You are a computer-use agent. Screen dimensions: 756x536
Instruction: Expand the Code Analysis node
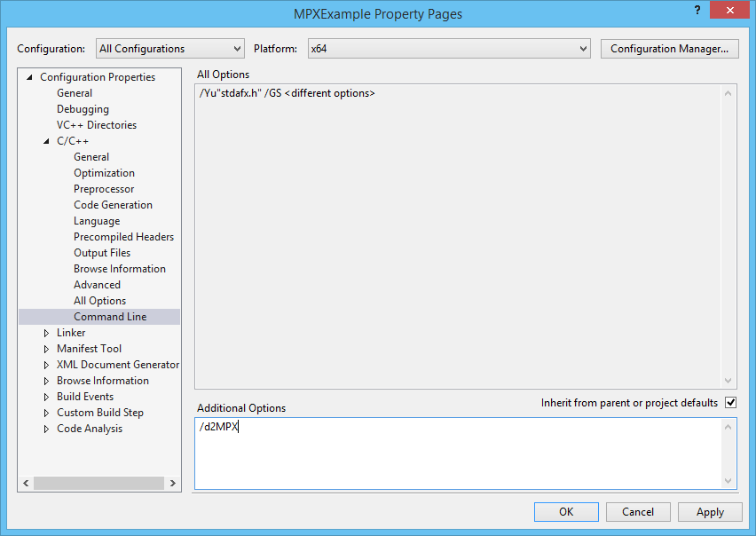(47, 429)
